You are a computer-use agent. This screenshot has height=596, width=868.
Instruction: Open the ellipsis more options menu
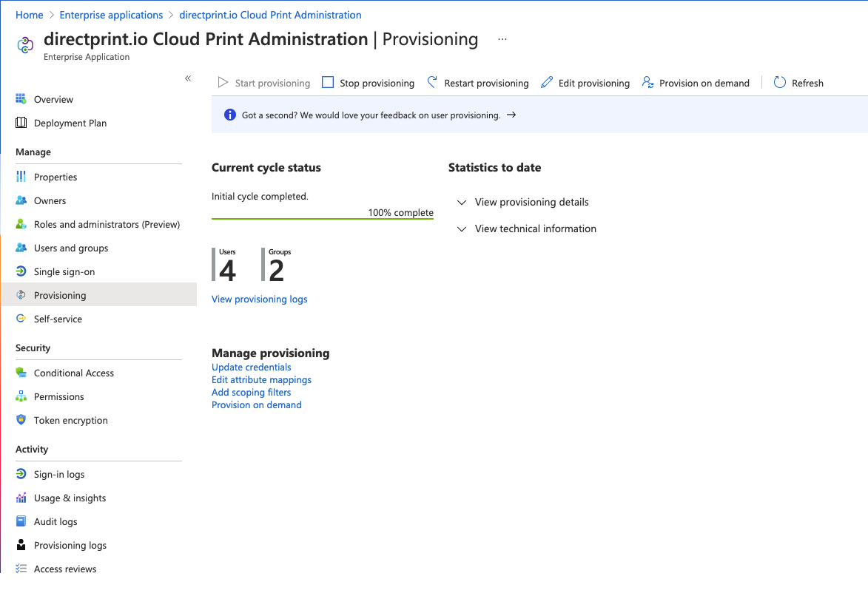coord(502,39)
